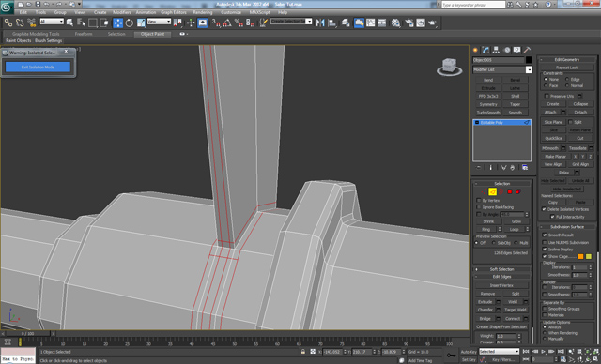Open the Hierarchy command panel tab
This screenshot has height=364, width=601.
pos(497,50)
